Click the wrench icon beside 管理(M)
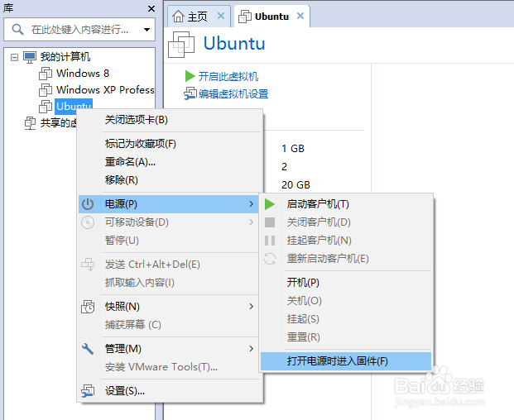This screenshot has height=420, width=514. [x=88, y=349]
